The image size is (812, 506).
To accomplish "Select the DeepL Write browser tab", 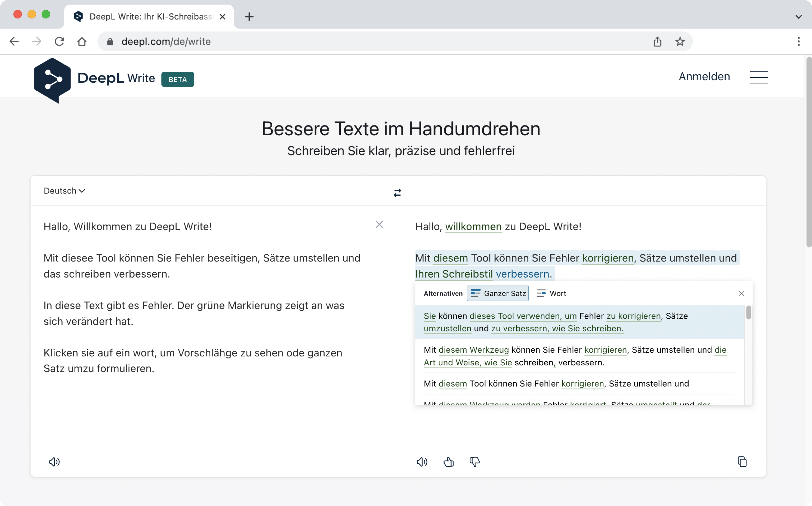I will click(x=149, y=17).
